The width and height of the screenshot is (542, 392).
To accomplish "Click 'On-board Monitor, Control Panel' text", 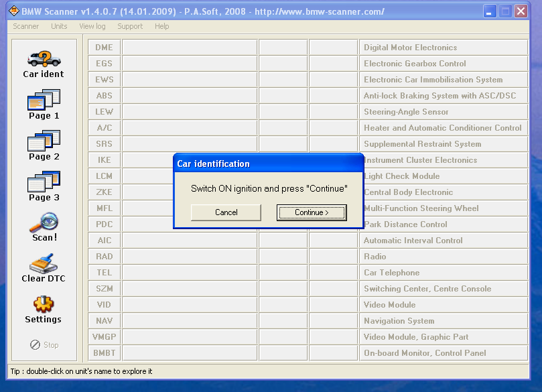I will [x=425, y=352].
